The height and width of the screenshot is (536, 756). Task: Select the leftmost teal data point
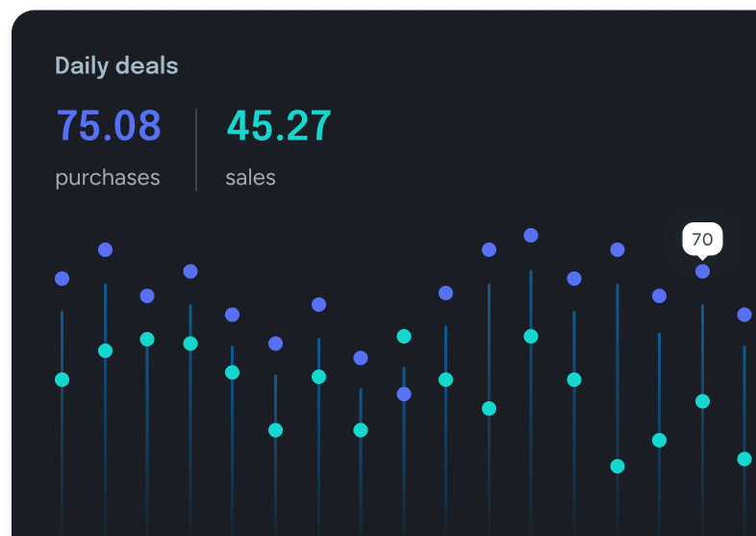pos(63,379)
